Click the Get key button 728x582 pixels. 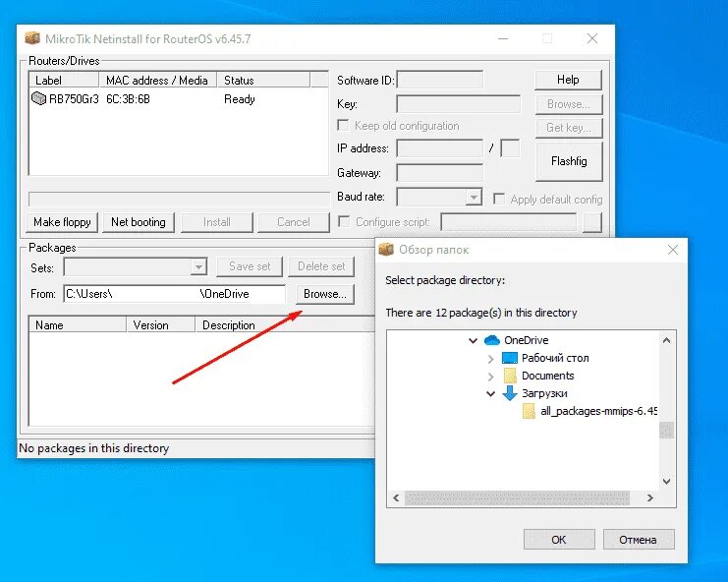coord(568,128)
